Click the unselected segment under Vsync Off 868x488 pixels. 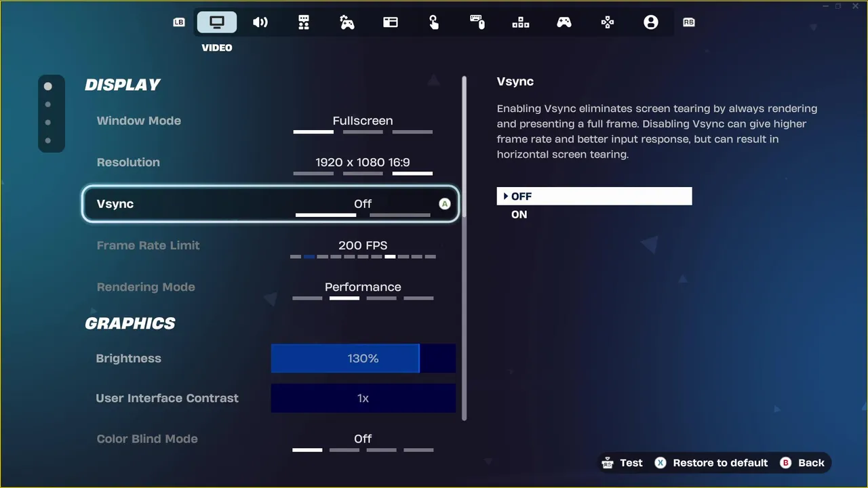(400, 215)
